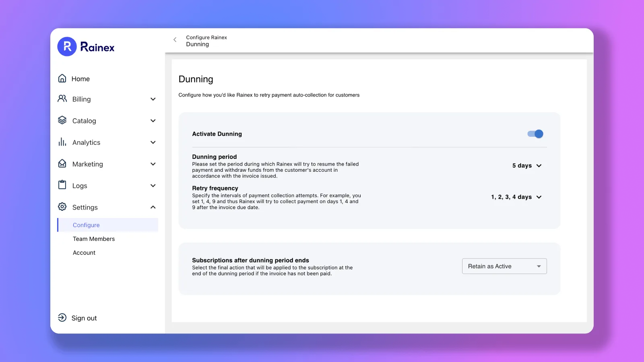Click the Sign out arrow icon
Screen dimensions: 644x362
(62, 318)
